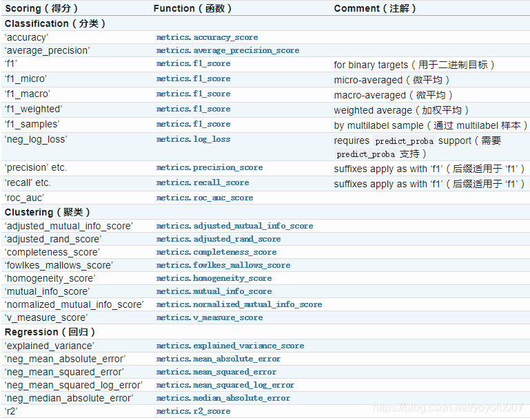Open the metrics.median_absolute_error link

click(223, 399)
